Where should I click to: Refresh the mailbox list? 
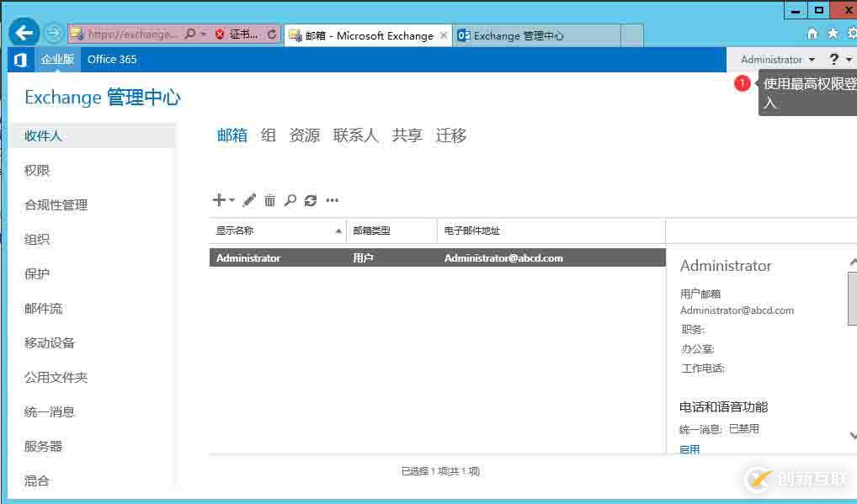(x=311, y=200)
